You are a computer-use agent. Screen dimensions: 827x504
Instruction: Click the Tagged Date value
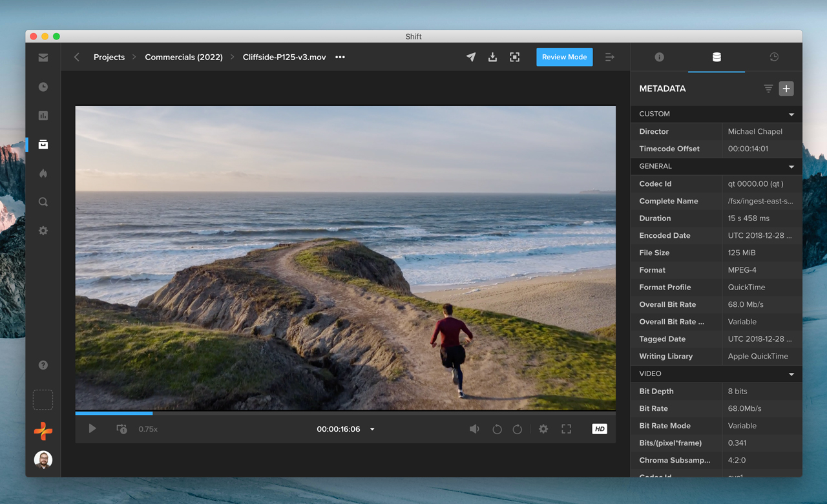(x=760, y=339)
